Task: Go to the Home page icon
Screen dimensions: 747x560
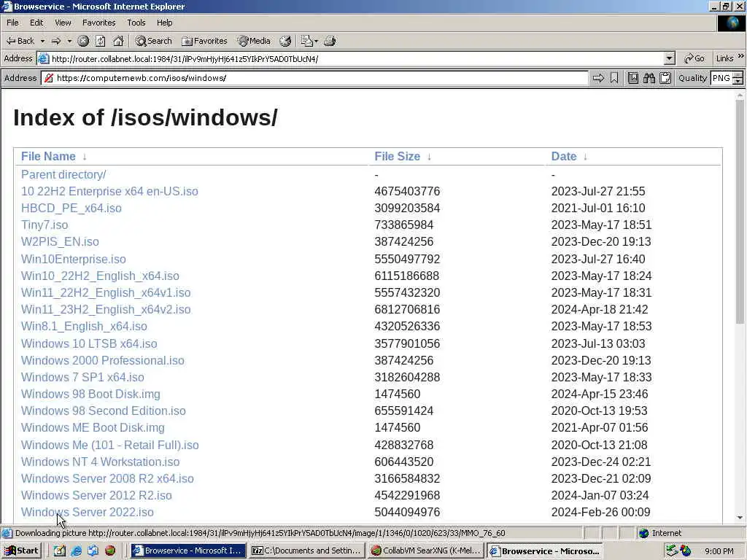Action: (x=118, y=41)
